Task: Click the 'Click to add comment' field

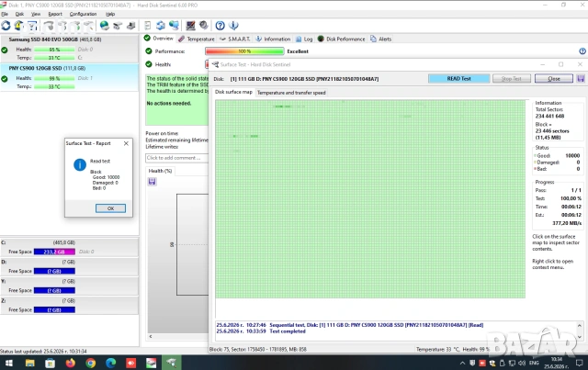Action: pos(176,158)
